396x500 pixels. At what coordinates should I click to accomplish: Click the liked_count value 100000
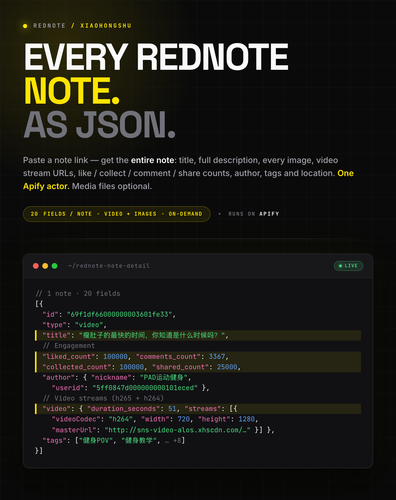pyautogui.click(x=115, y=356)
